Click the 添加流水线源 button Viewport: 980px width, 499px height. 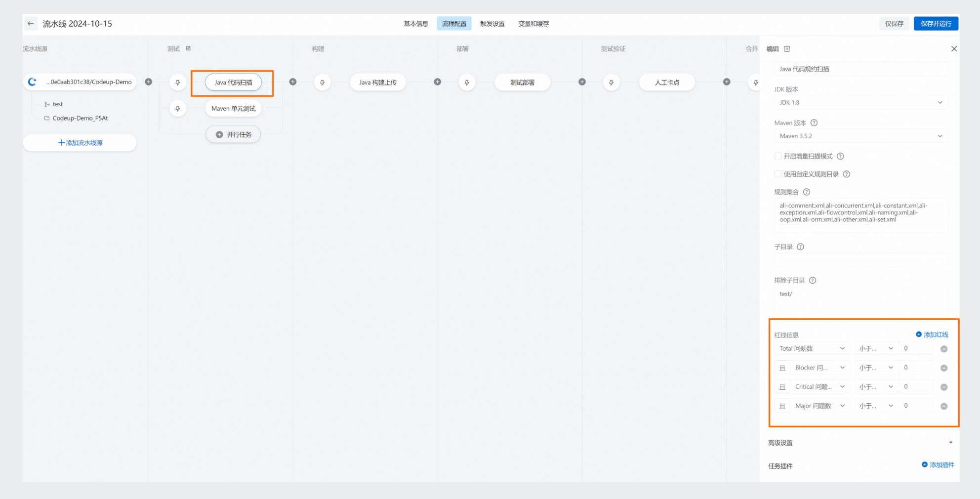click(x=80, y=143)
